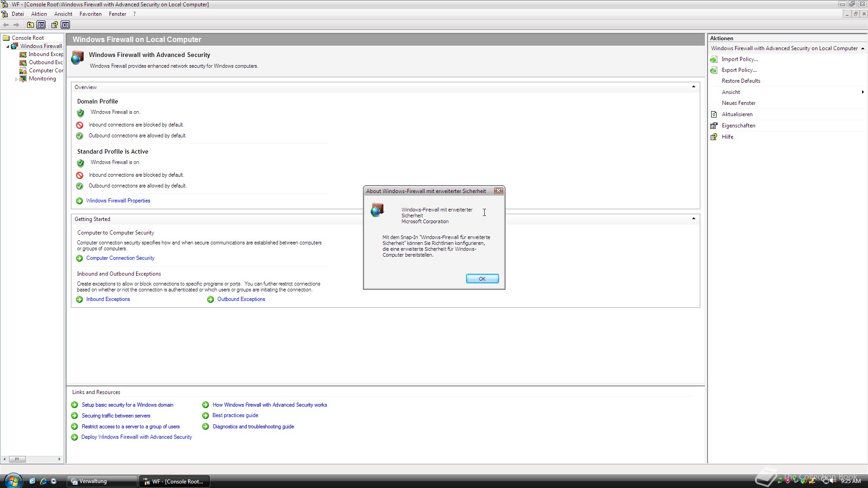Click the 9:25 AM taskbar clock
The width and height of the screenshot is (868, 488).
tap(851, 481)
